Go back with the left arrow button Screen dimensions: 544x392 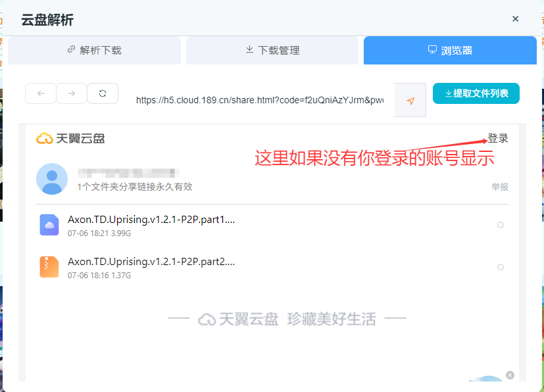coord(41,93)
